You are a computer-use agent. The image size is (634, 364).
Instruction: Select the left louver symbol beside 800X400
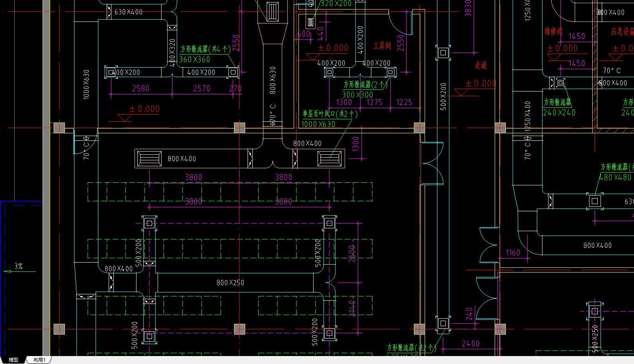(x=149, y=159)
